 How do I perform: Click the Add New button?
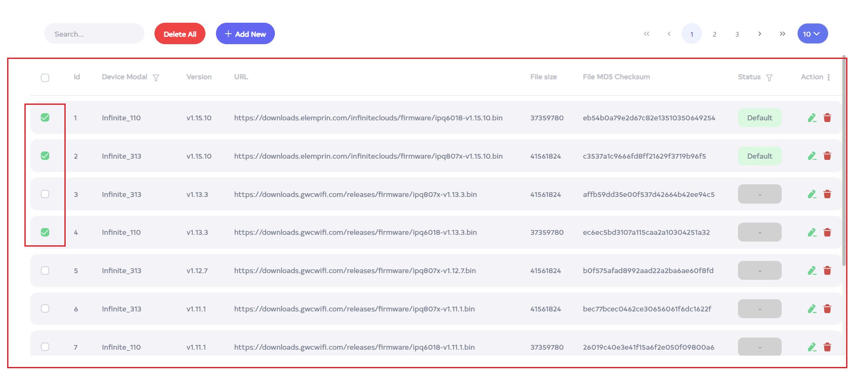[245, 34]
